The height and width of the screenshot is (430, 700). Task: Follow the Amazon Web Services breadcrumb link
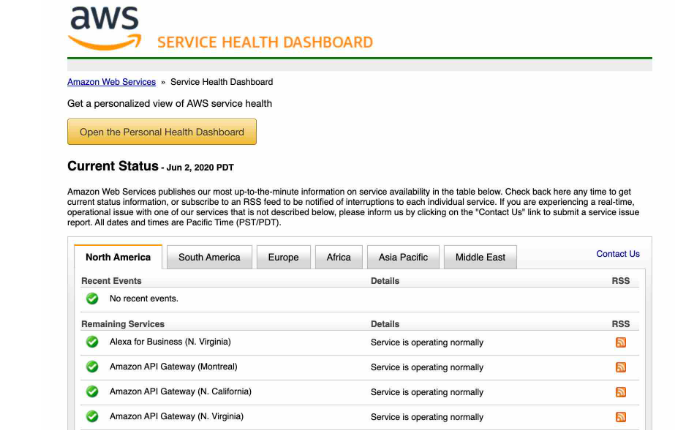tap(112, 82)
